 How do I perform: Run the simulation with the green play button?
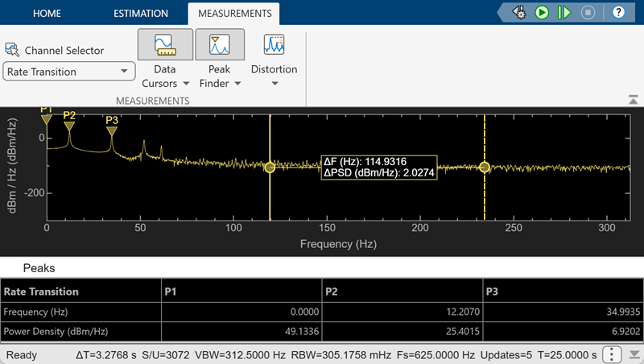pos(542,12)
